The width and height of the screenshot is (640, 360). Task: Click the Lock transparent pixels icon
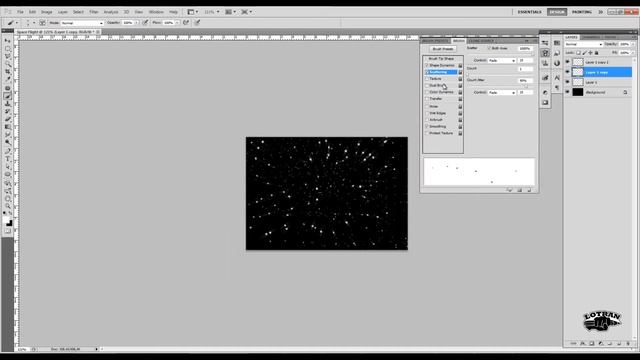pos(578,53)
